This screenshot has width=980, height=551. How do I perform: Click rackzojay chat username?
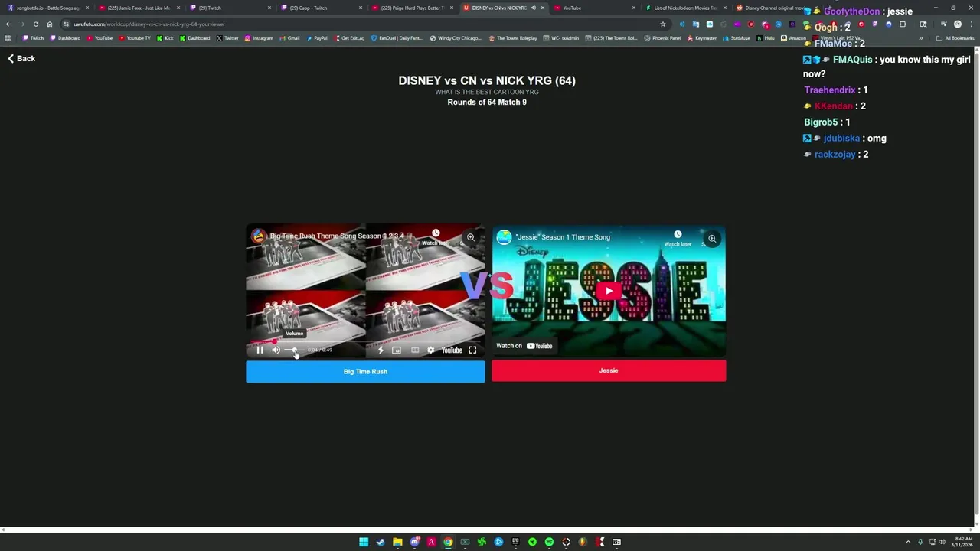[835, 154]
